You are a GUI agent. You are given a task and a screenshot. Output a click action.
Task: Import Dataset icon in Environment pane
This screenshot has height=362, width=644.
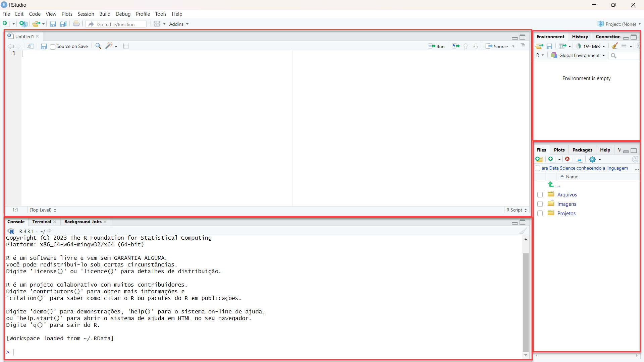pyautogui.click(x=563, y=46)
